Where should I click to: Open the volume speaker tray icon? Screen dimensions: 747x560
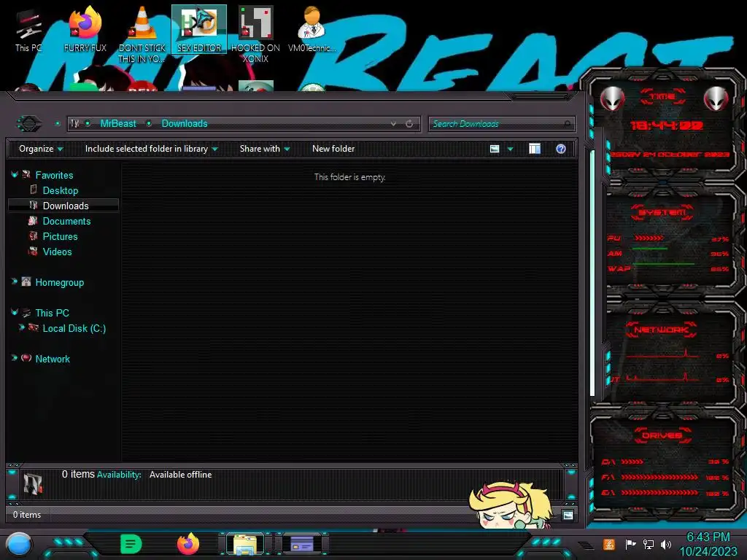click(x=666, y=544)
